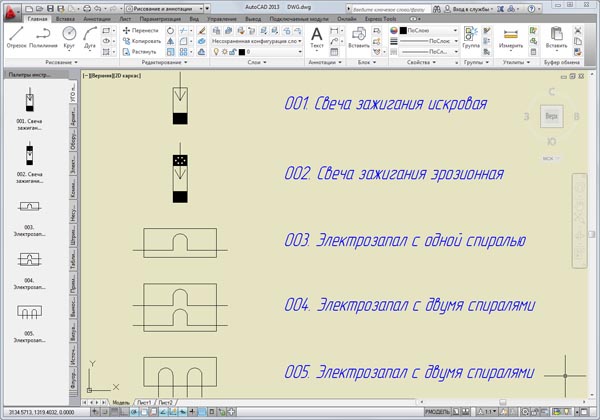The height and width of the screenshot is (420, 600).
Task: Click Копировать (Copy) in the editing panel
Action: (x=142, y=41)
